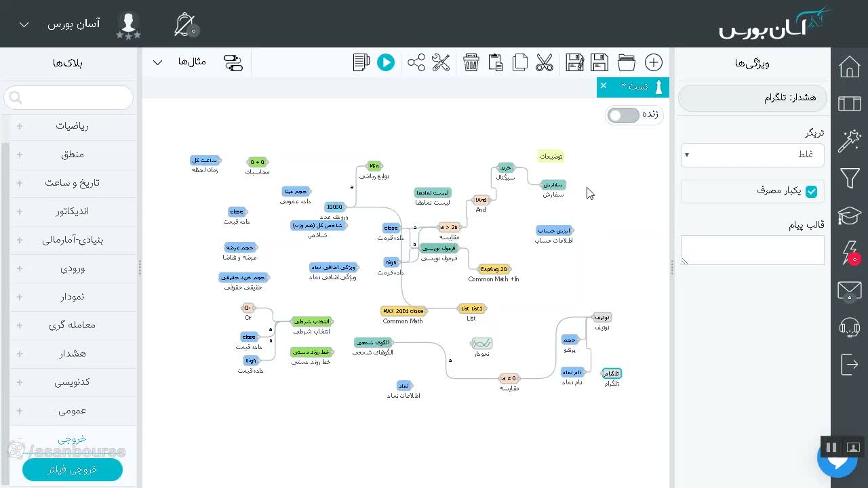Click the trash delete icon in toolbar

click(471, 62)
